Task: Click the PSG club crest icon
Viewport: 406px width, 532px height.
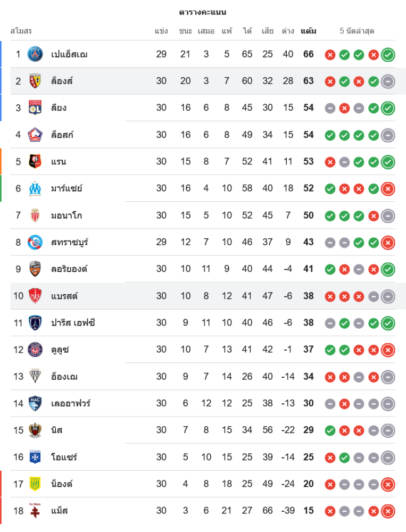Action: click(35, 54)
